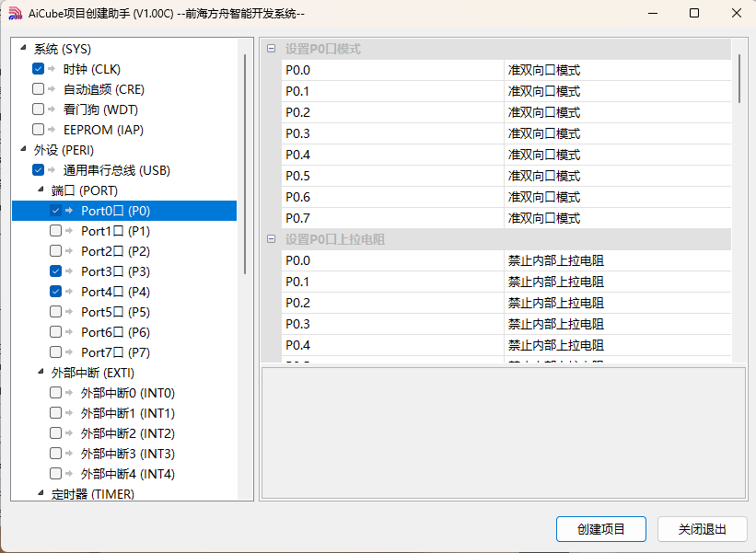Collapse the 端口 (PORT) tree node
This screenshot has width=756, height=553.
[41, 190]
